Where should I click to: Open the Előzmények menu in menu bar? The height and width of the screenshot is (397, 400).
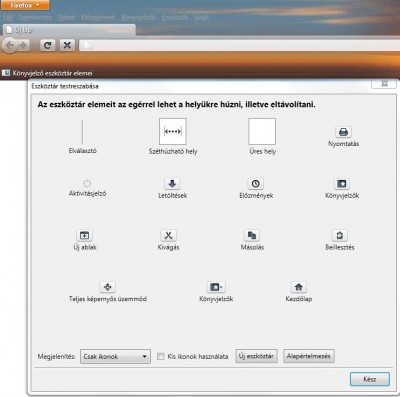point(98,17)
